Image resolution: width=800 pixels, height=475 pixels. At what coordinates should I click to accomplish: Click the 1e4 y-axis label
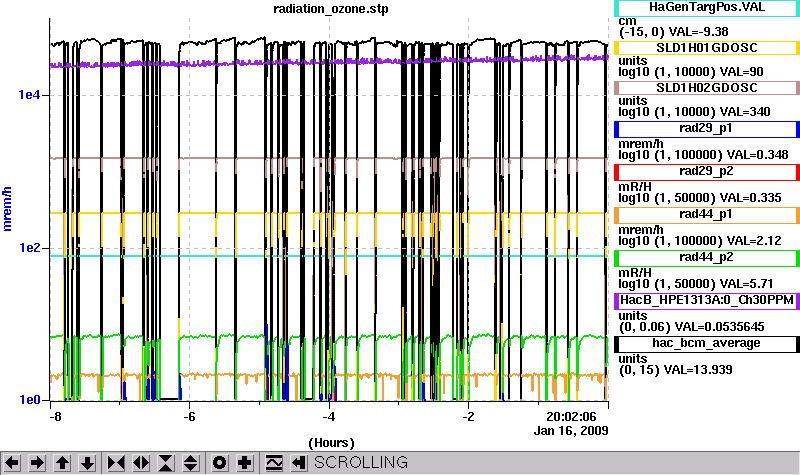(x=29, y=95)
